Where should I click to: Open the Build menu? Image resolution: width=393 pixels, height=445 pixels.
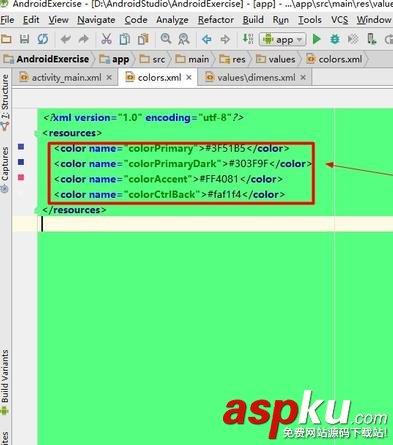click(x=253, y=20)
